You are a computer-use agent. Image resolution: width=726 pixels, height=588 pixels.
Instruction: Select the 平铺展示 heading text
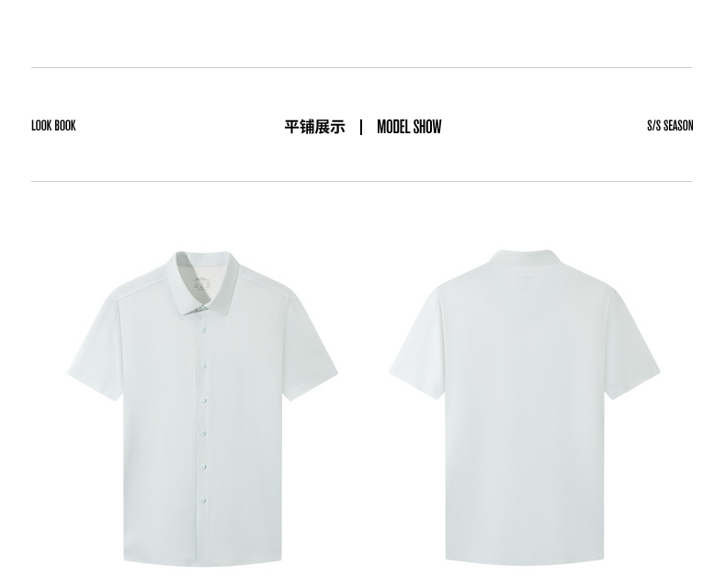pos(315,127)
